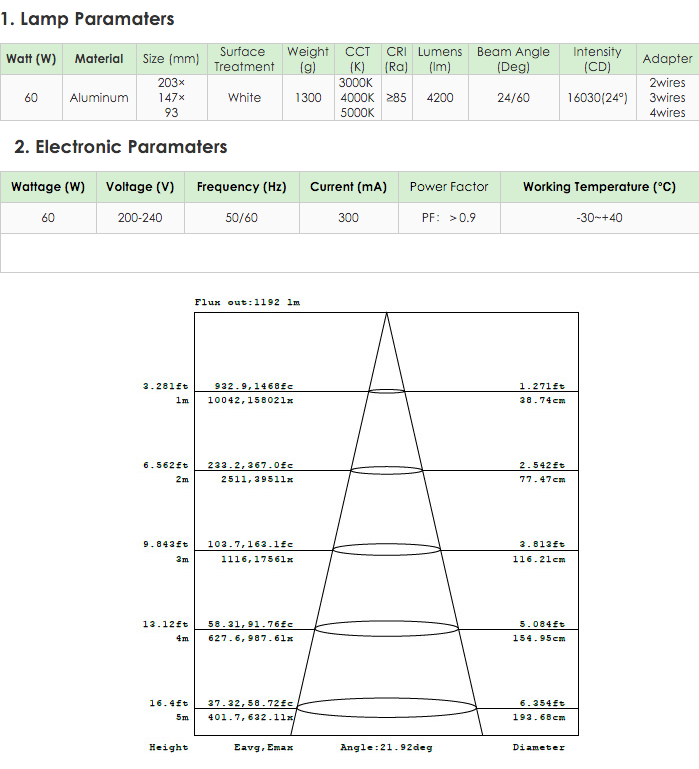Click the "Aluminum" material cell

(99, 98)
